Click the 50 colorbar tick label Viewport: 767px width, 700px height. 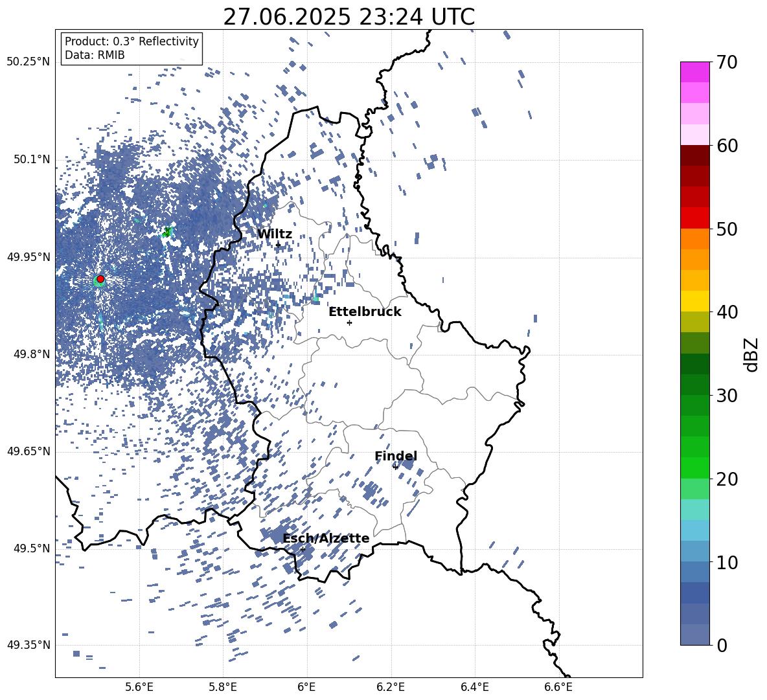coord(727,229)
